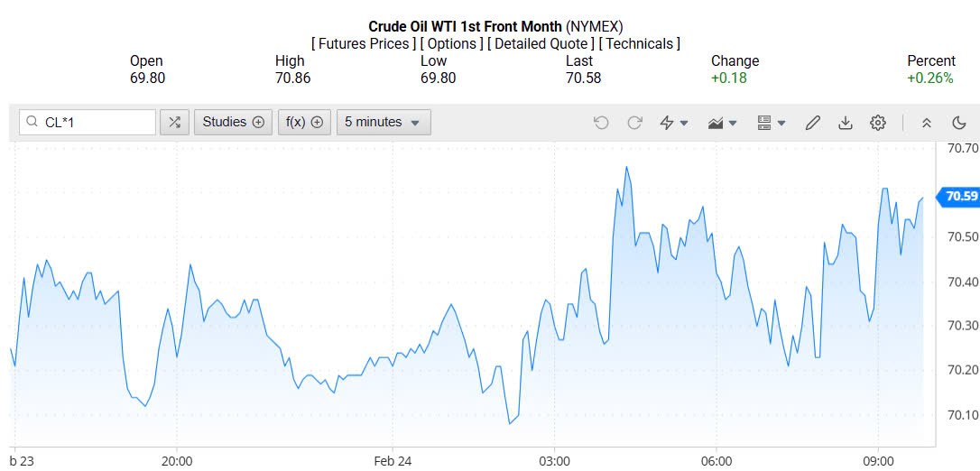Redo the chart change
The width and height of the screenshot is (980, 471).
pyautogui.click(x=634, y=123)
